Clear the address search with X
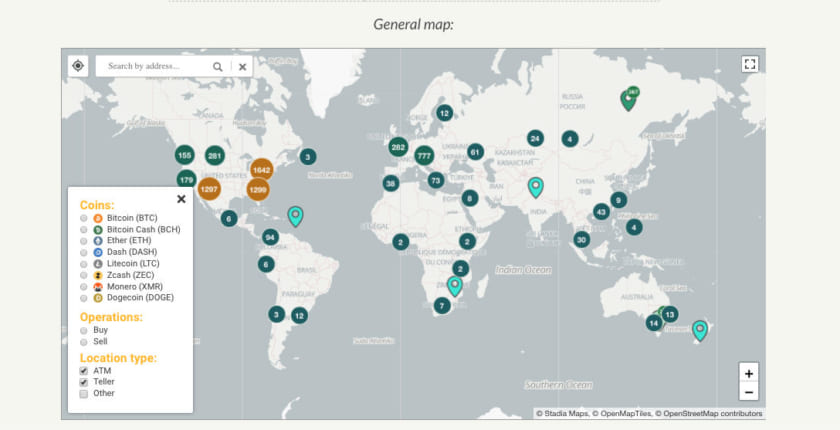The height and width of the screenshot is (430, 840). coord(242,67)
